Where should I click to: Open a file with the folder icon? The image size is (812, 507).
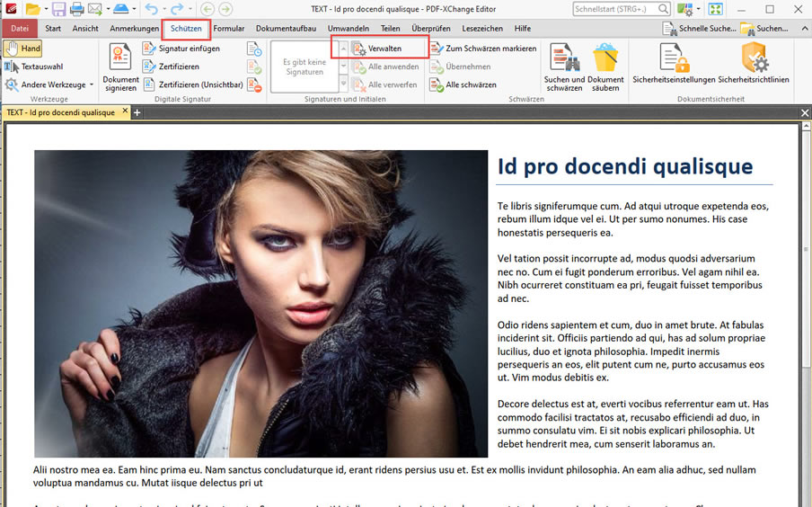coord(33,9)
